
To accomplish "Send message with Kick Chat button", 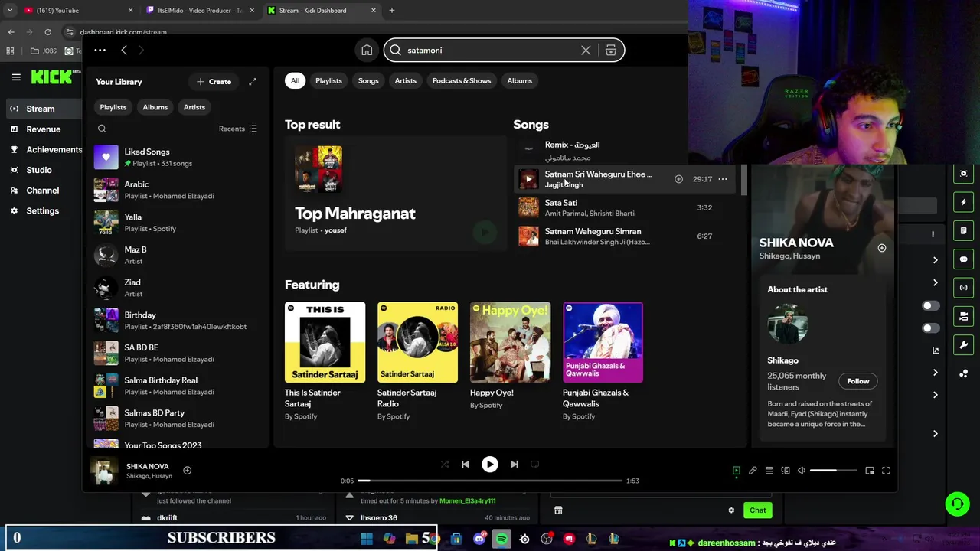I will pos(758,510).
